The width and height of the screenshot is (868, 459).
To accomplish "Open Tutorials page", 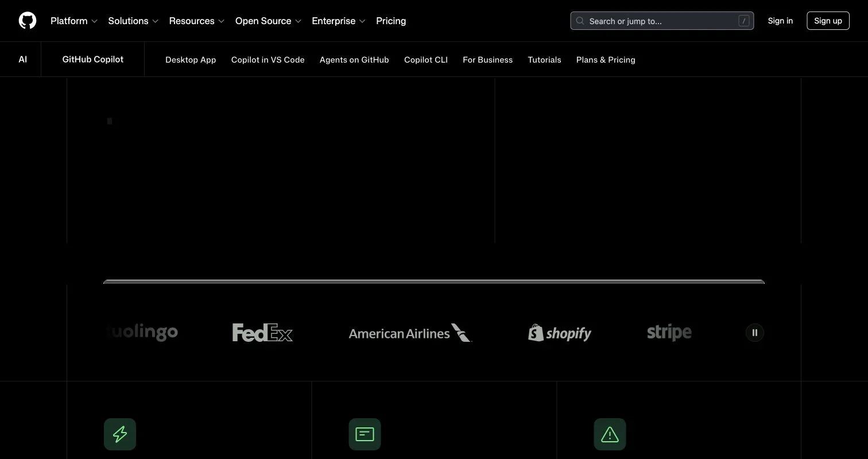I will click(x=545, y=60).
